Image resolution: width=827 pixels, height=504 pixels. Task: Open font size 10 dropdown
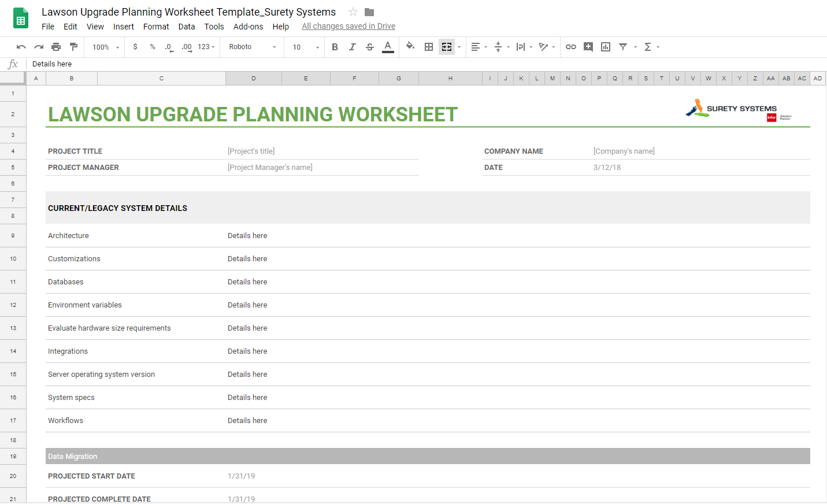click(306, 47)
